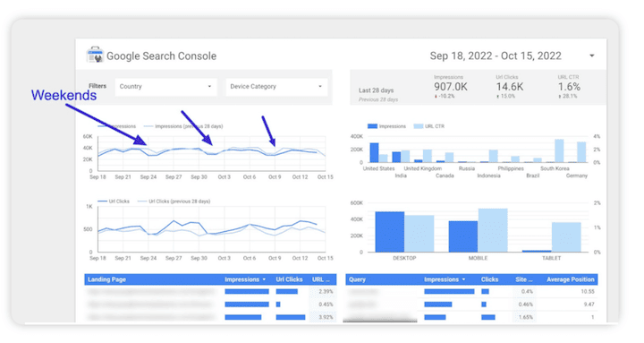The image size is (644, 343).
Task: Toggle the Url Clicks (previous 28 days) legend entry
Action: click(x=174, y=202)
